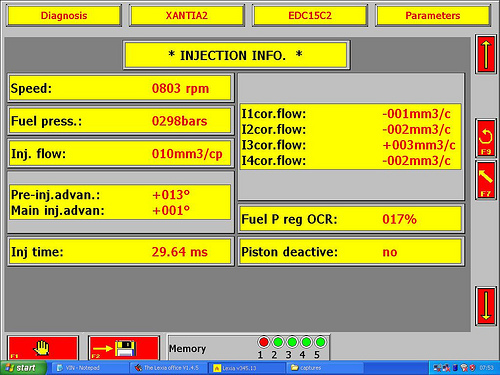Open the Windows start menu
Image resolution: width=500 pixels, height=375 pixels.
[x=23, y=368]
